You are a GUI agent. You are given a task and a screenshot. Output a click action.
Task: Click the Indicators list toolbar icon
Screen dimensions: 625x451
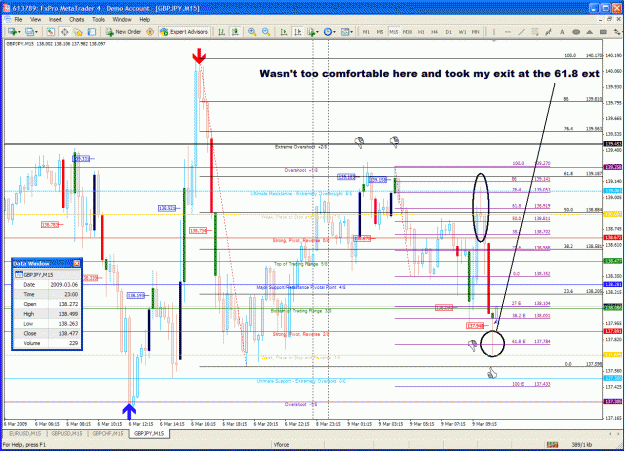(311, 32)
